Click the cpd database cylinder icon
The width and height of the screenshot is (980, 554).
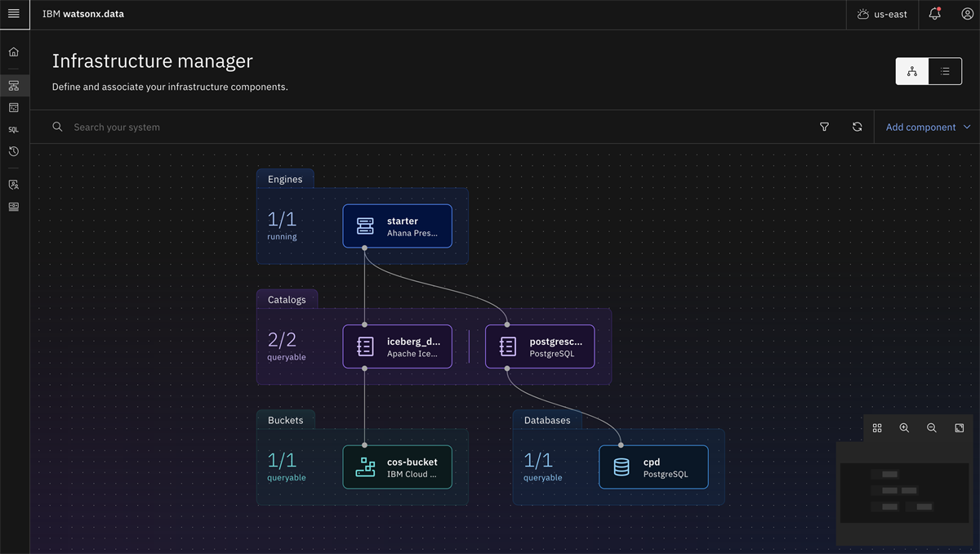coord(621,467)
